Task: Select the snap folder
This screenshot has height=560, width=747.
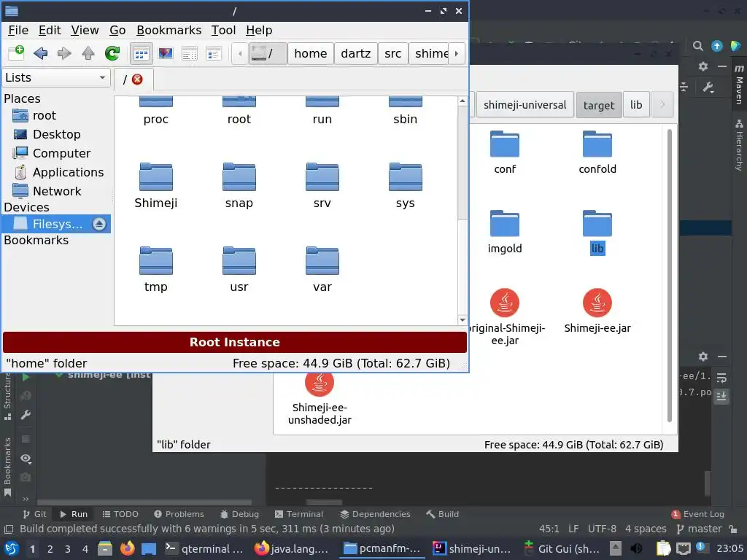Action: (239, 186)
